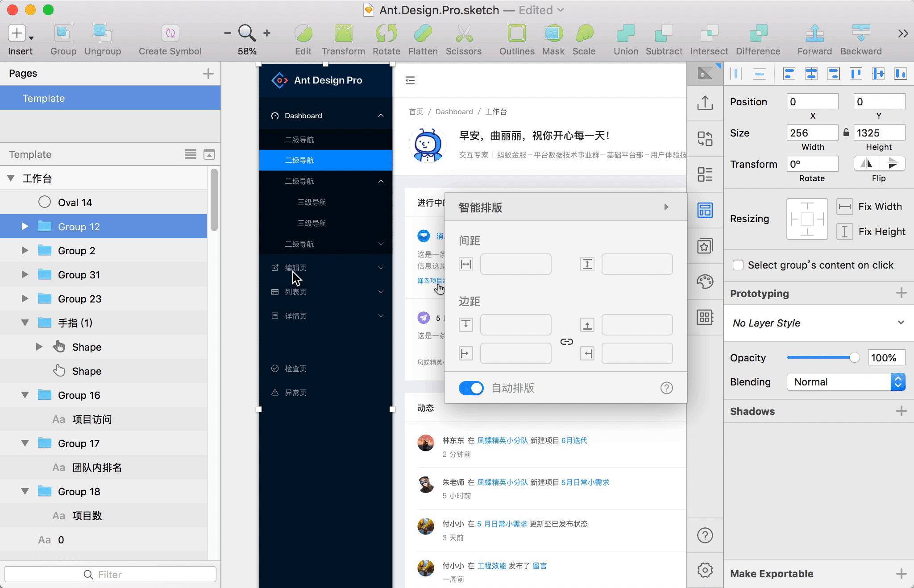Screen dimensions: 914x588
Task: Apply Union boolean operation
Action: (x=626, y=33)
